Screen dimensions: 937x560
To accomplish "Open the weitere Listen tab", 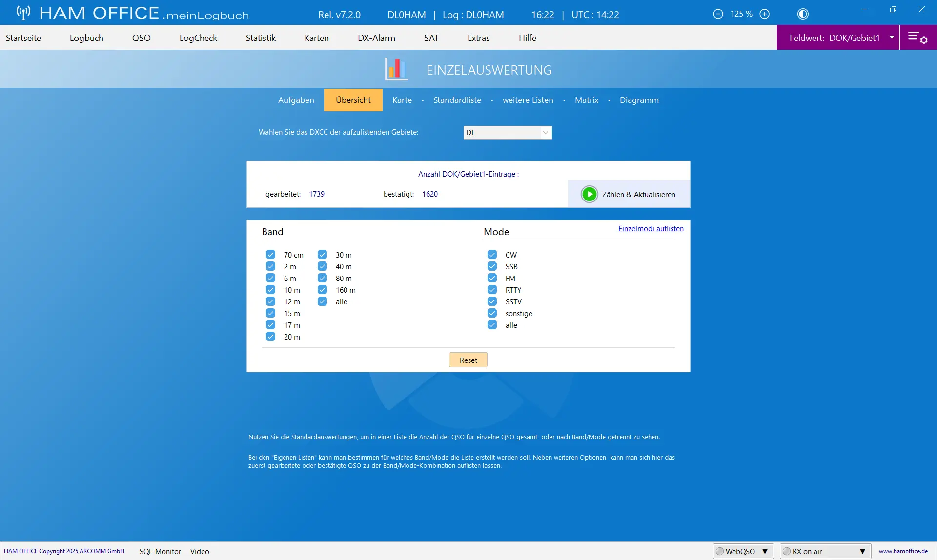I will point(528,100).
